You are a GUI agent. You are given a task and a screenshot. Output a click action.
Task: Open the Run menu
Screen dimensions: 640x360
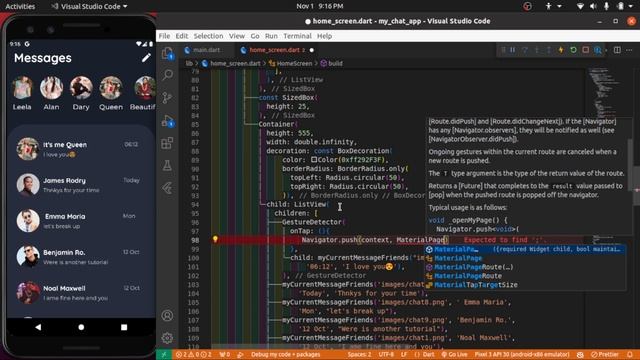(271, 36)
